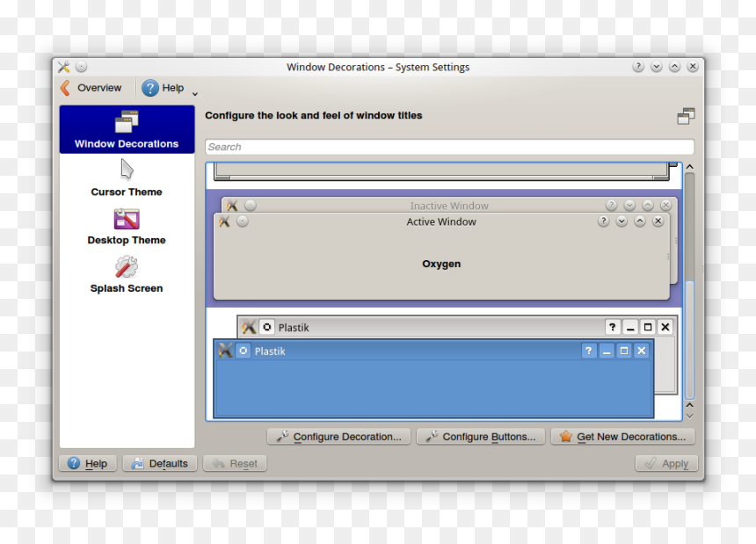Click the decoration list scrollbar handle
The height and width of the screenshot is (544, 756).
click(x=690, y=340)
